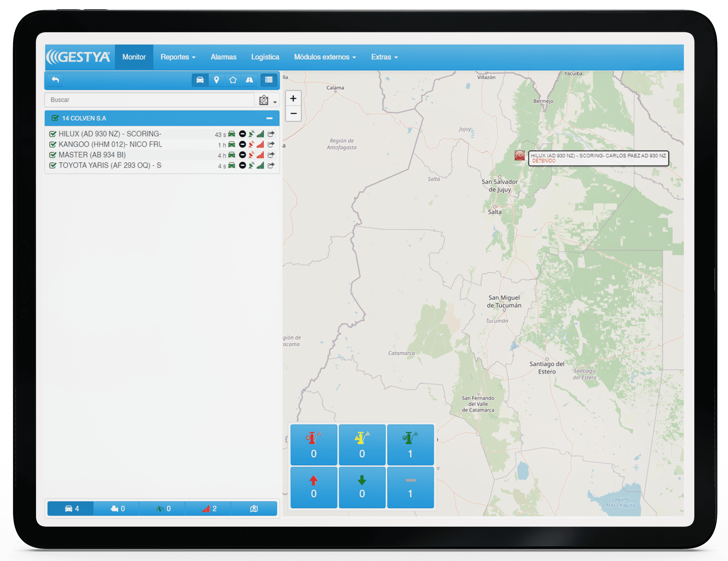Collapse the 14 COLVEN S.A group
This screenshot has height=561, width=728.
coord(269,118)
